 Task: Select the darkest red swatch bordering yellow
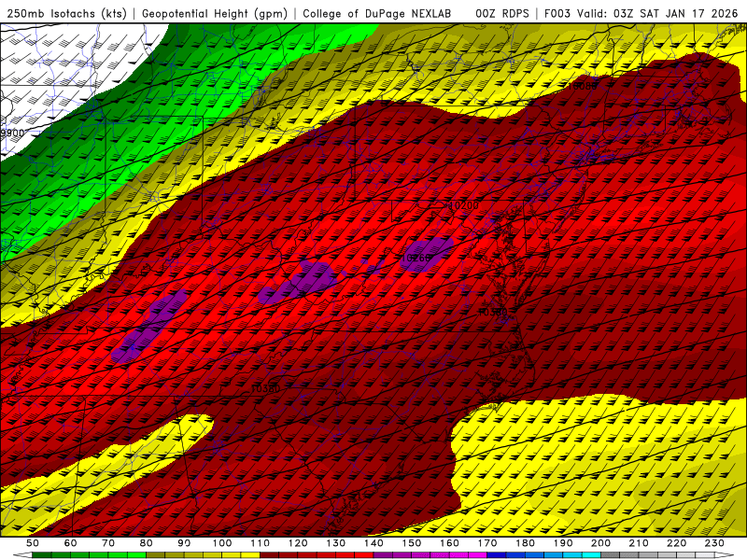[269, 555]
